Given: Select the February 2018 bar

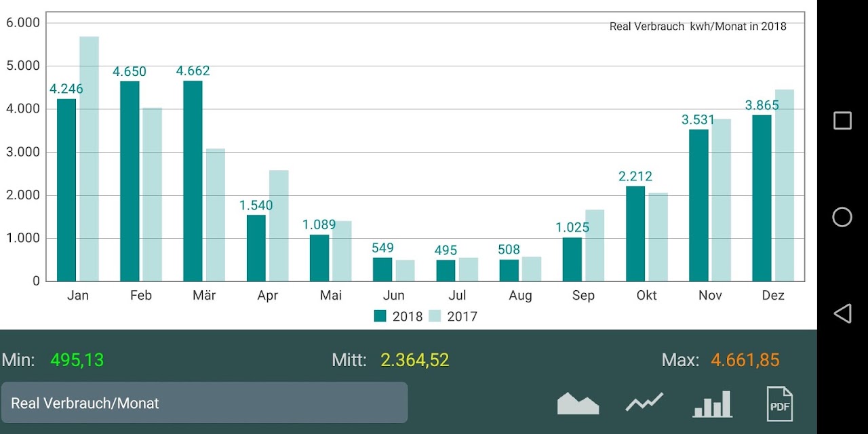Looking at the screenshot, I should (130, 181).
